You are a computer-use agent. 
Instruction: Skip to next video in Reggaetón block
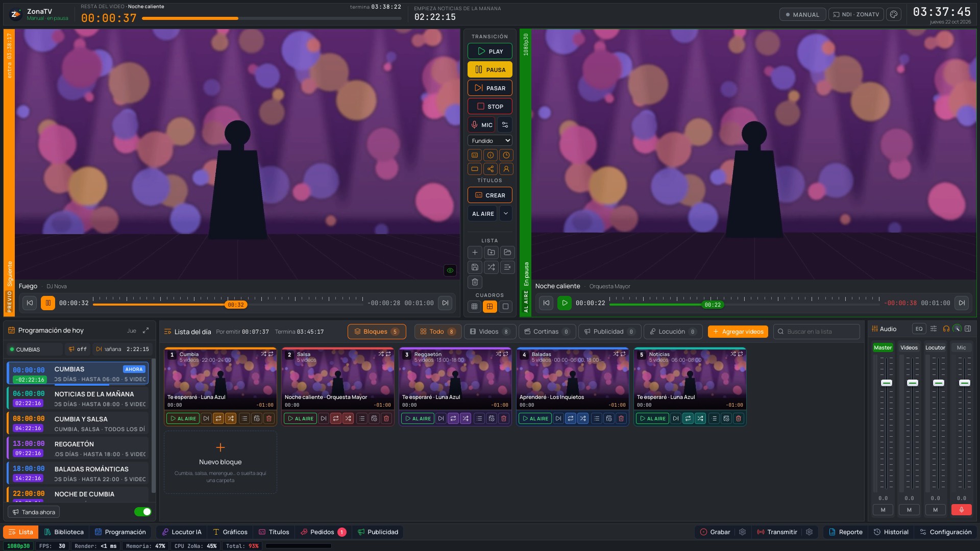(x=441, y=418)
